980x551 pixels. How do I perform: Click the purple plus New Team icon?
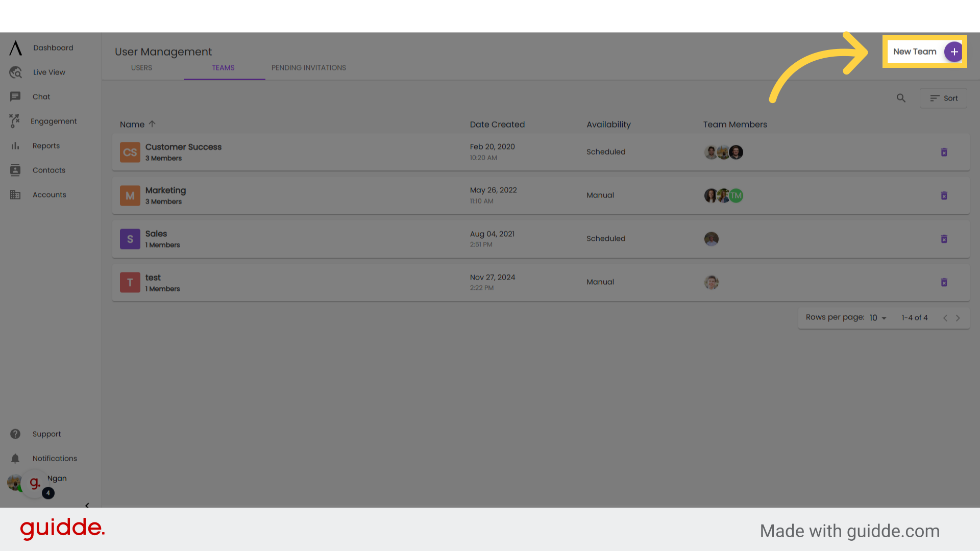click(x=953, y=52)
